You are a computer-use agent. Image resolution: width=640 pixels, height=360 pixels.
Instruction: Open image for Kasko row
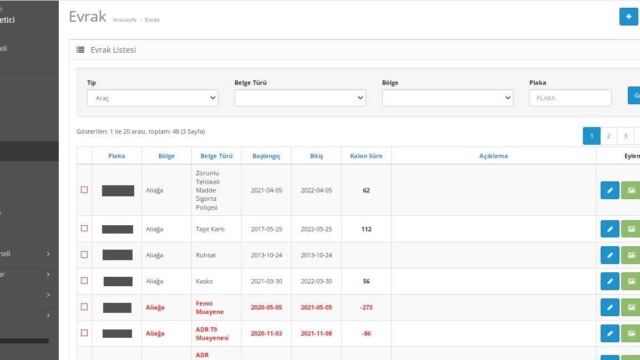pos(631,281)
